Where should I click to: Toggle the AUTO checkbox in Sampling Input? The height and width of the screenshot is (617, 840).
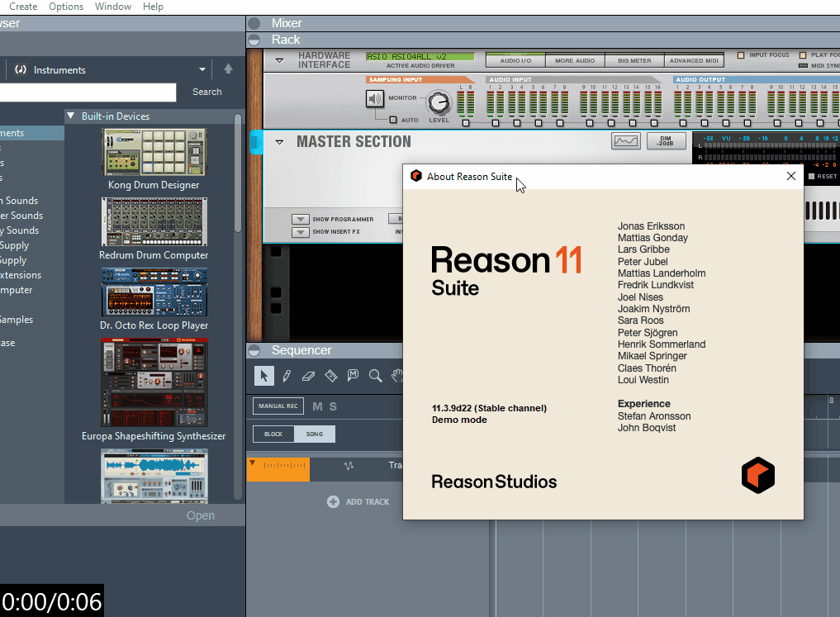click(393, 120)
